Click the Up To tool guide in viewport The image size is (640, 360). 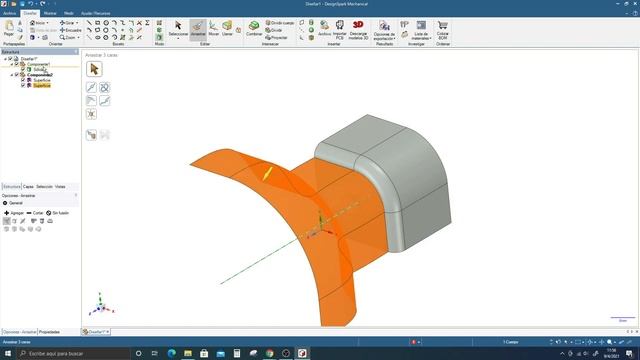point(91,135)
